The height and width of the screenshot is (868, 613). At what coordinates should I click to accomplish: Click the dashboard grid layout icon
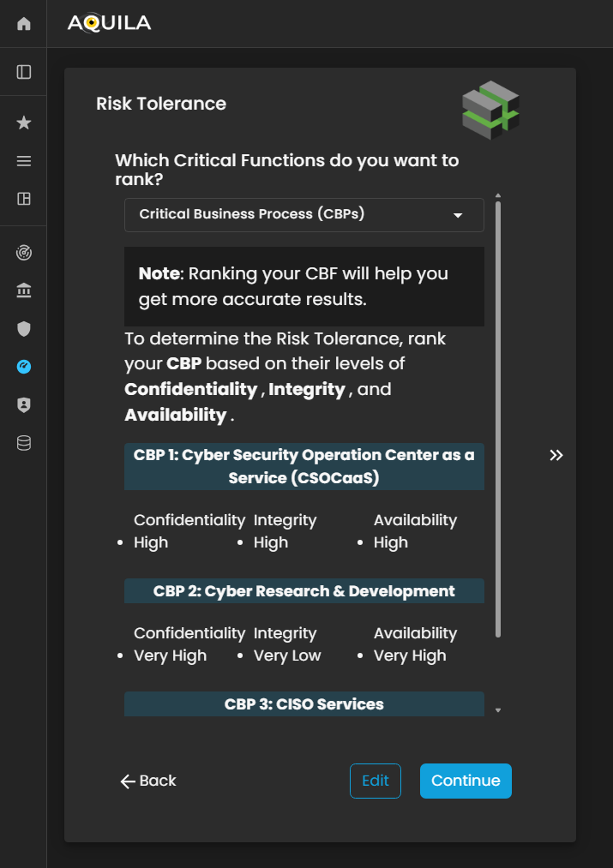pyautogui.click(x=24, y=199)
